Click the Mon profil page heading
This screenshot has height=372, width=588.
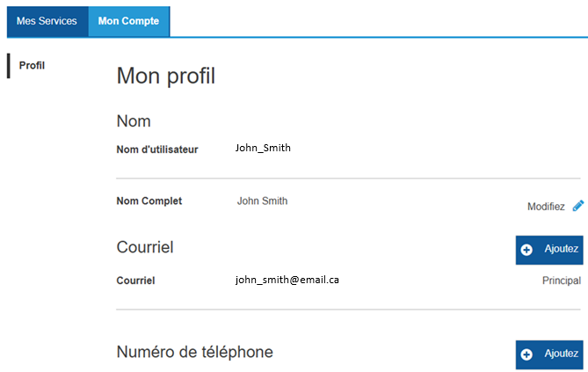pyautogui.click(x=166, y=77)
